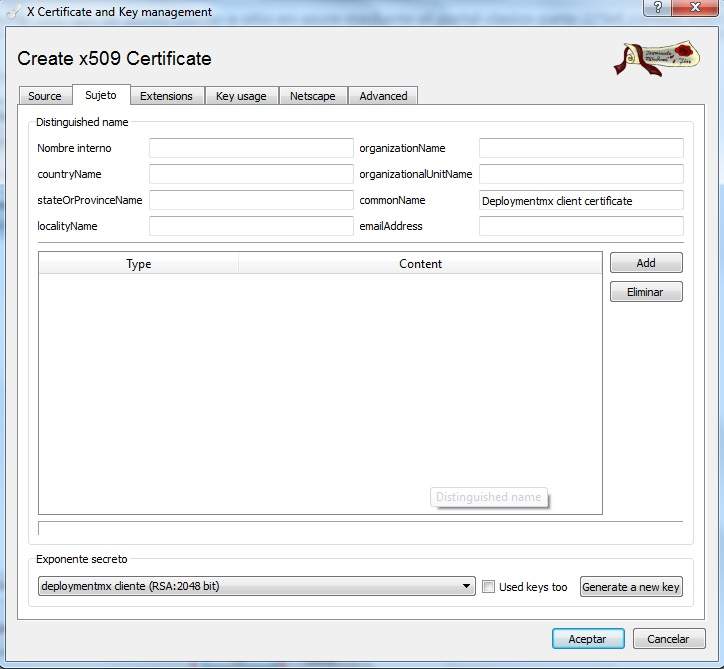
Task: Click the Eliminar button
Action: (646, 292)
